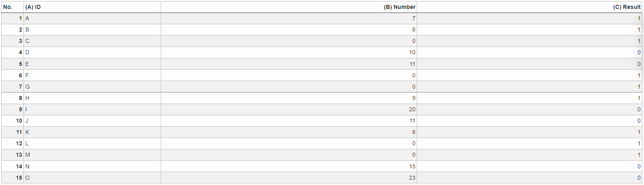The image size is (644, 185).
Task: Select row number 8 header
Action: (x=13, y=98)
